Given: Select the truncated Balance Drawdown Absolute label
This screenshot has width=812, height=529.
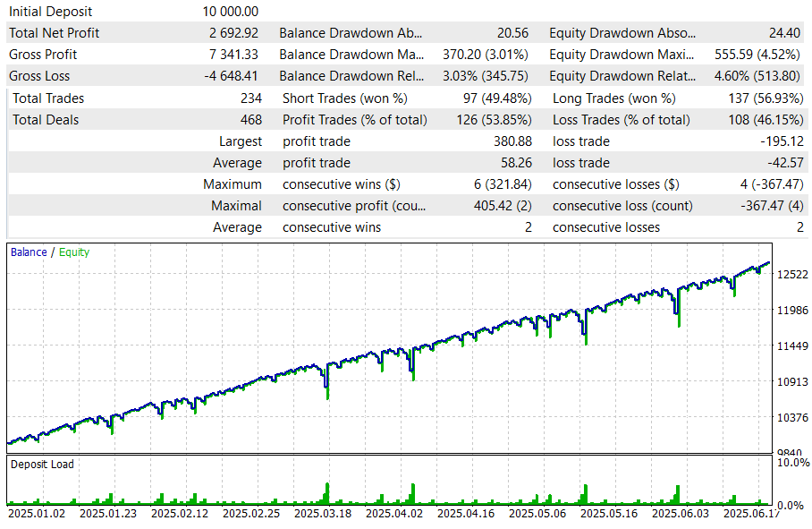Looking at the screenshot, I should [349, 33].
